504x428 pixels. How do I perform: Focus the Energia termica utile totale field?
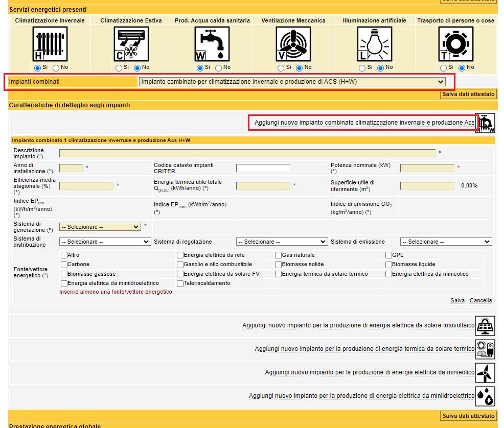[263, 186]
